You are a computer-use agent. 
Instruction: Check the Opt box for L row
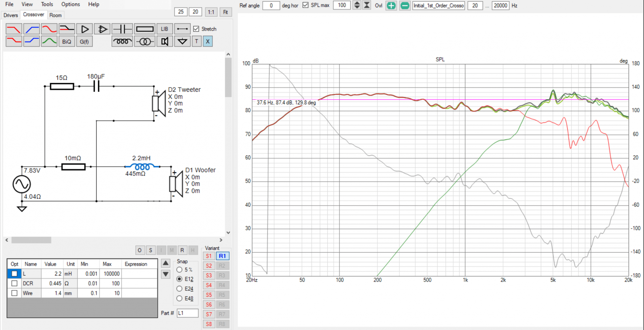[x=14, y=274]
